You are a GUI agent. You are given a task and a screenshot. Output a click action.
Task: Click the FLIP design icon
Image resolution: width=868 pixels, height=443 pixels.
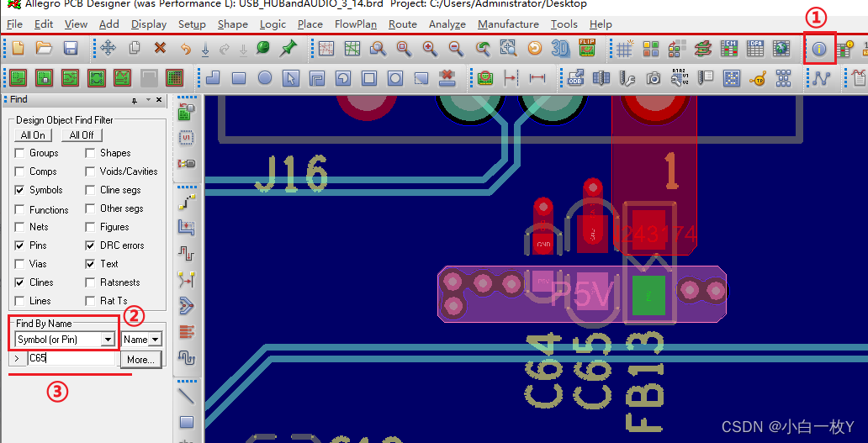tap(587, 48)
